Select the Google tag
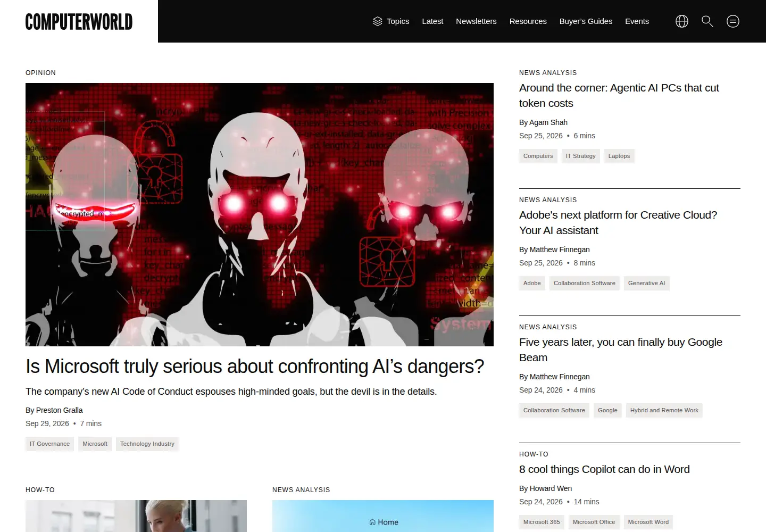Image resolution: width=766 pixels, height=532 pixels. click(607, 410)
